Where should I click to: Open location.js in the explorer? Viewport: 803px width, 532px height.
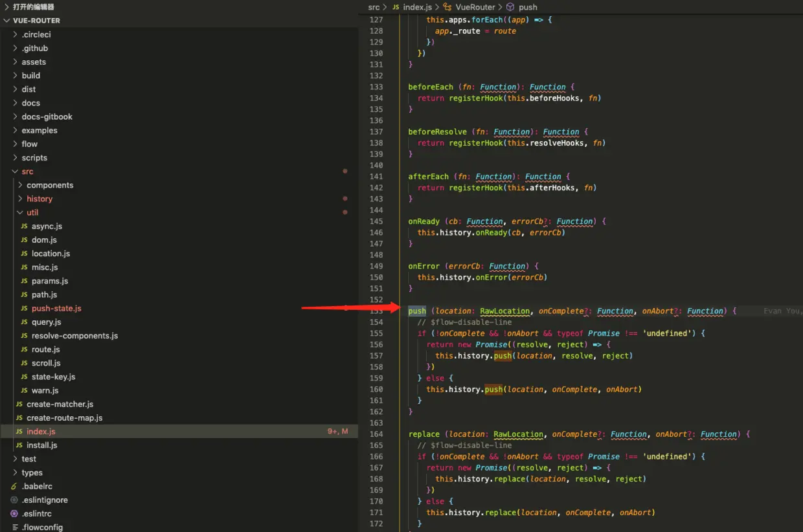pyautogui.click(x=51, y=254)
